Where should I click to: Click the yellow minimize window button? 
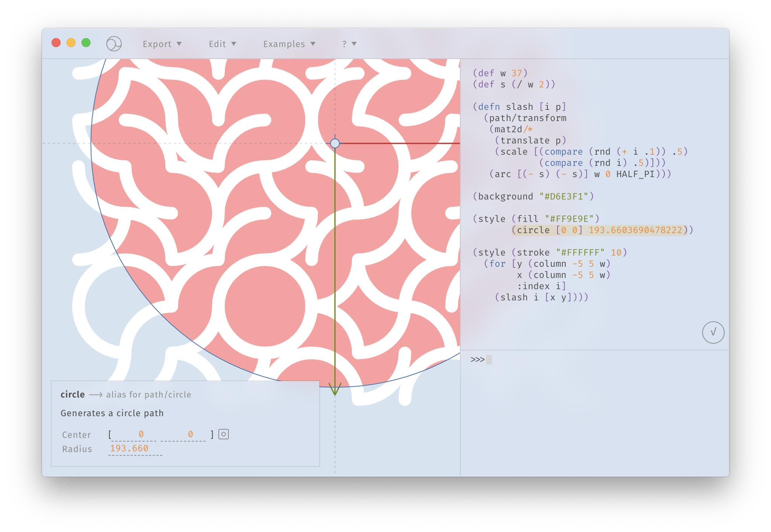71,43
